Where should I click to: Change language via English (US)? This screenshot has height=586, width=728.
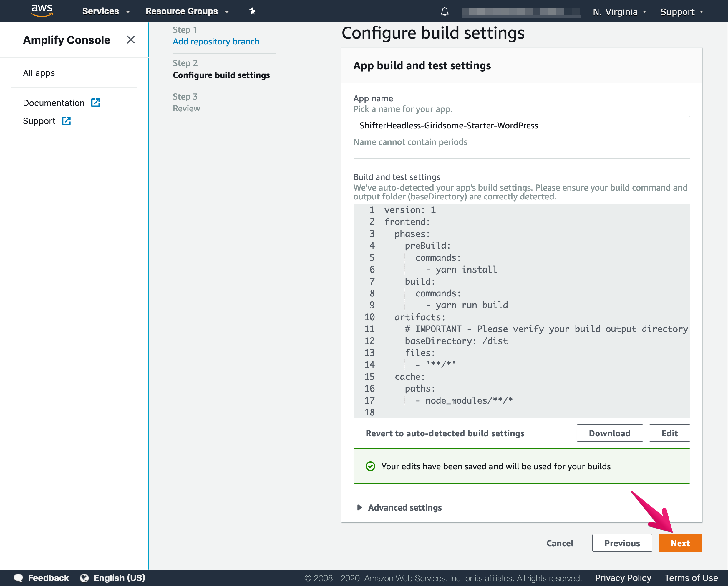119,578
